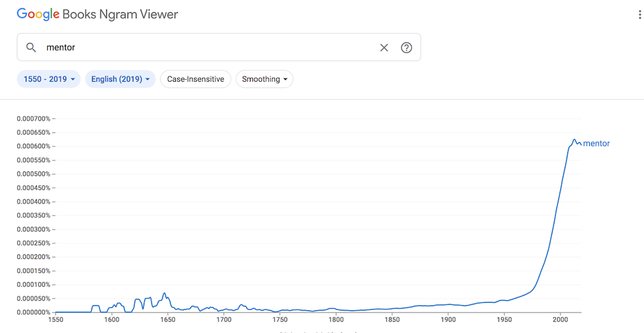Click the Google logo
The image size is (644, 333).
38,14
